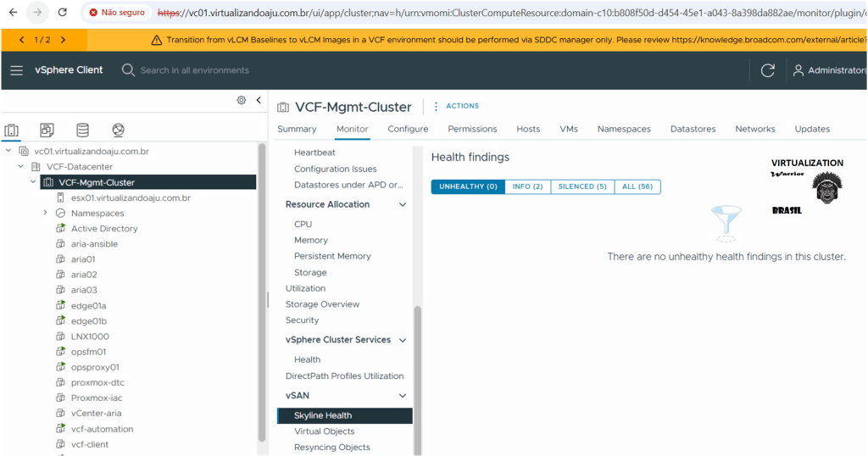Open the Datastores tab

click(693, 129)
